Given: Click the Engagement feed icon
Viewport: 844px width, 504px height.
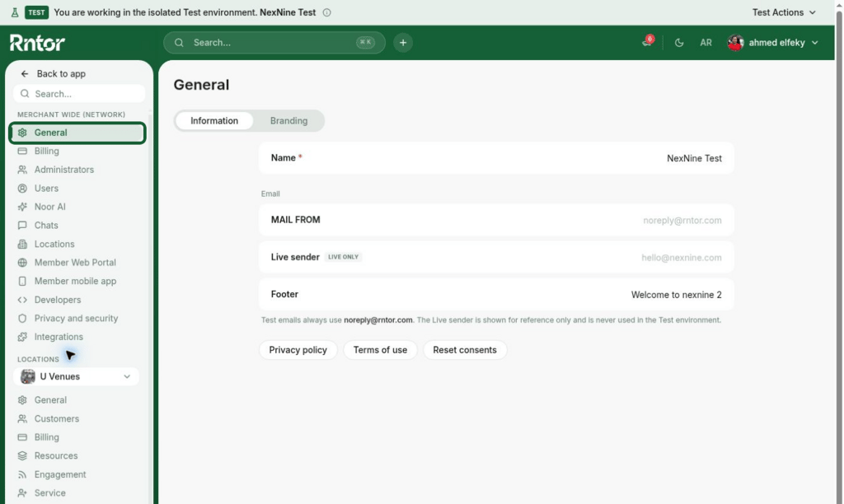Looking at the screenshot, I should pos(22,474).
